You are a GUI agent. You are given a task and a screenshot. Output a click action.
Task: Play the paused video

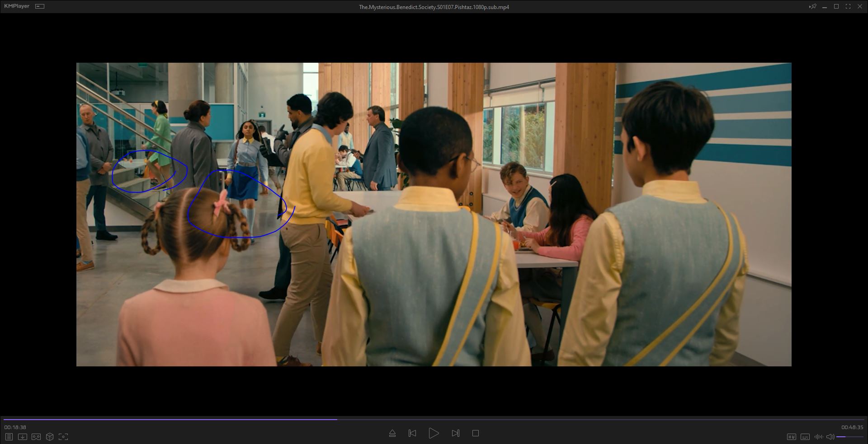pos(433,433)
